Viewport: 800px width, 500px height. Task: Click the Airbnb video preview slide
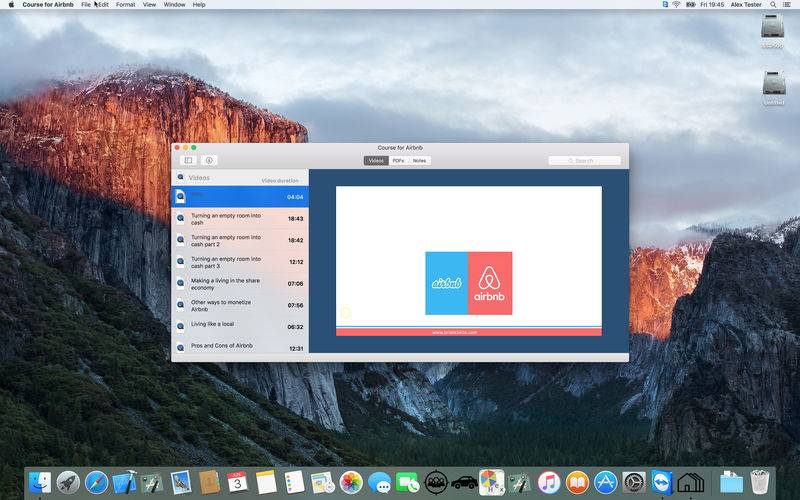pyautogui.click(x=468, y=261)
